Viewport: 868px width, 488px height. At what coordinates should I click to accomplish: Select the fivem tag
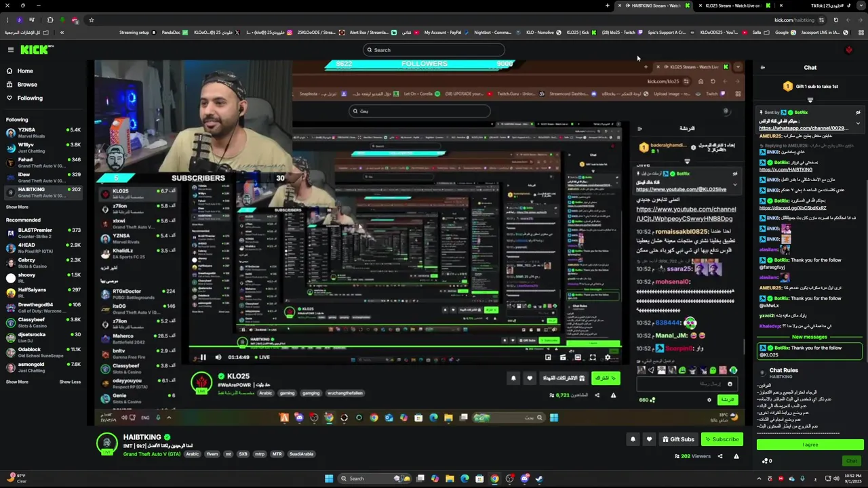212,454
